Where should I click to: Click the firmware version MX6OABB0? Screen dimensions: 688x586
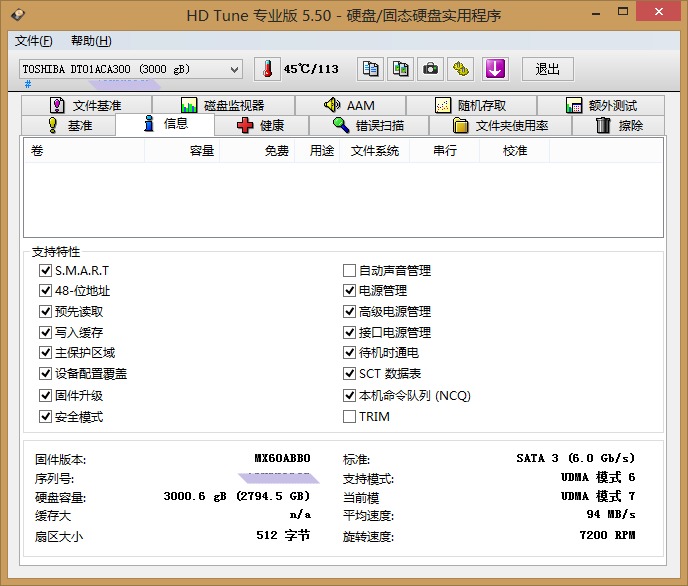click(x=282, y=458)
